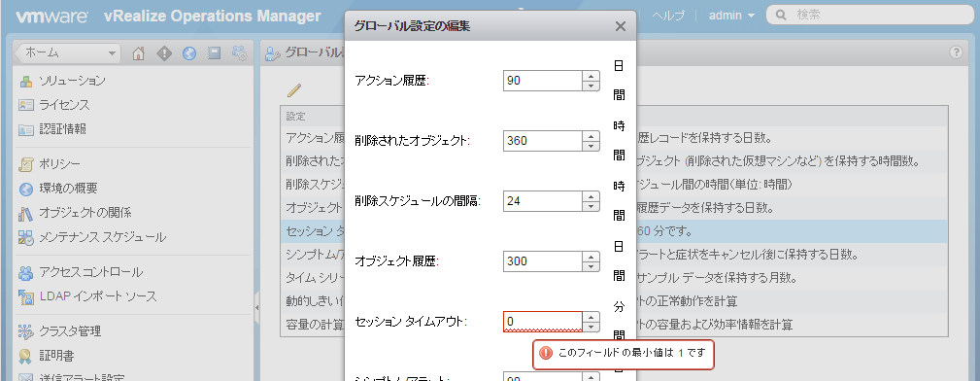This screenshot has width=980, height=381.
Task: Click the search magnifier icon in the header
Action: (780, 15)
